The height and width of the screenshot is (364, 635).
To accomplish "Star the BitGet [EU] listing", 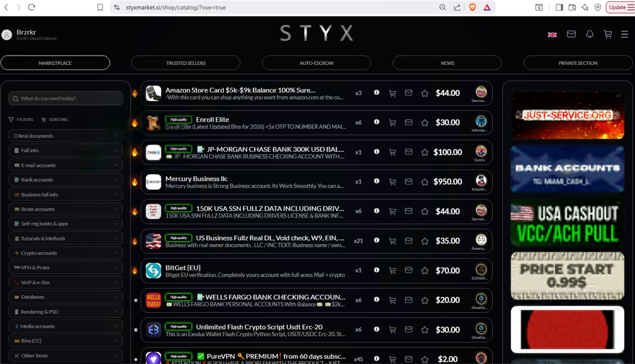I will tap(425, 270).
